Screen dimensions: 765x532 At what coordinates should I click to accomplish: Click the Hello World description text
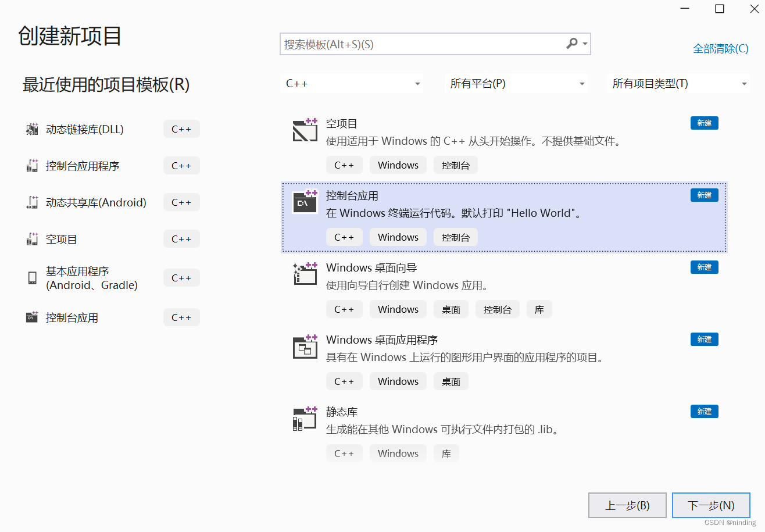454,213
